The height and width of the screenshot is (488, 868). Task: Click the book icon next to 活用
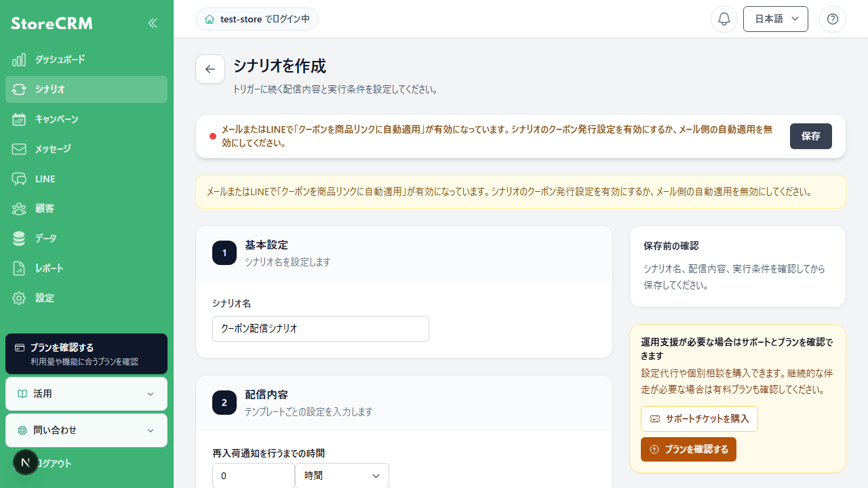click(22, 394)
